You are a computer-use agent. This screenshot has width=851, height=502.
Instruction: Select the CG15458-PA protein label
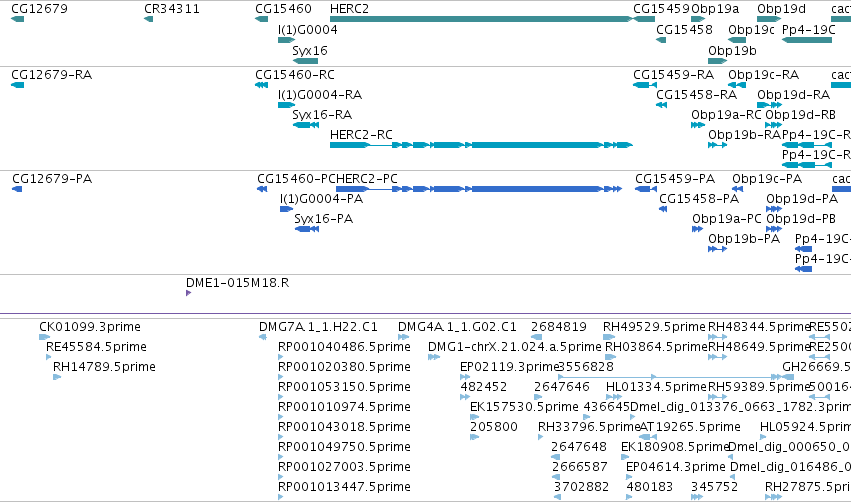[698, 199]
